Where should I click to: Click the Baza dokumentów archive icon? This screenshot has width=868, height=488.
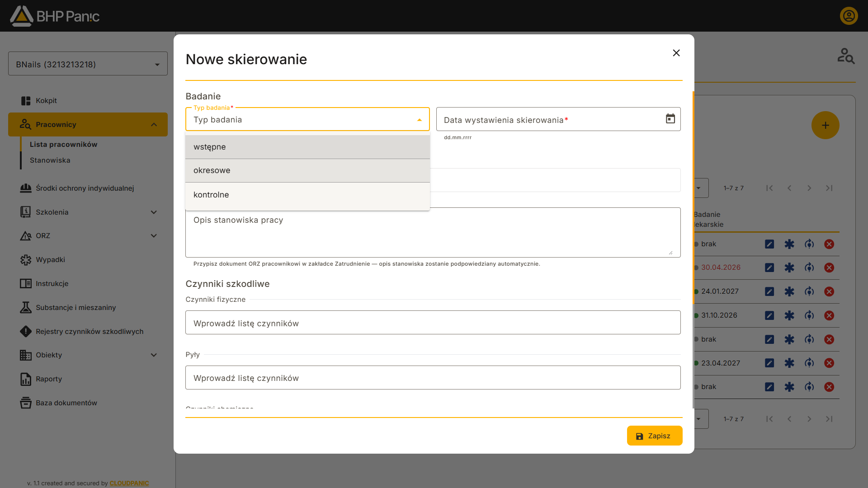(26, 403)
